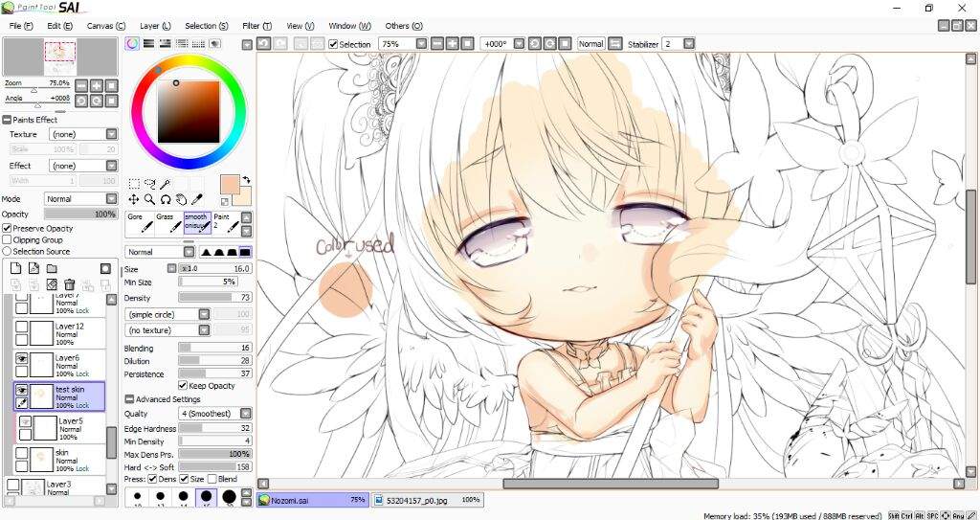Reset rotation in the navigator panel
The height and width of the screenshot is (520, 980).
112,101
